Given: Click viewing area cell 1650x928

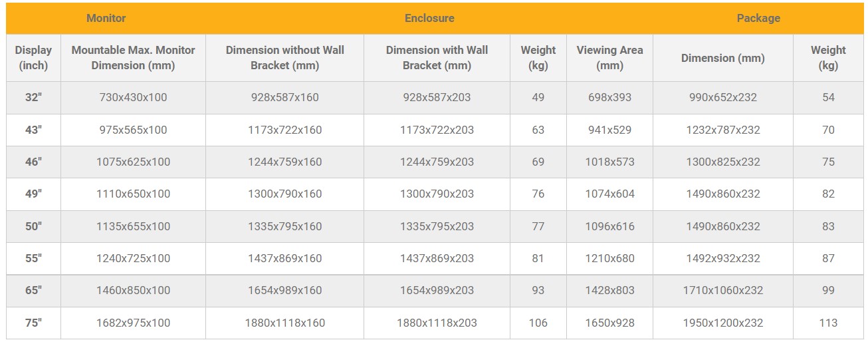Looking at the screenshot, I should tap(609, 323).
